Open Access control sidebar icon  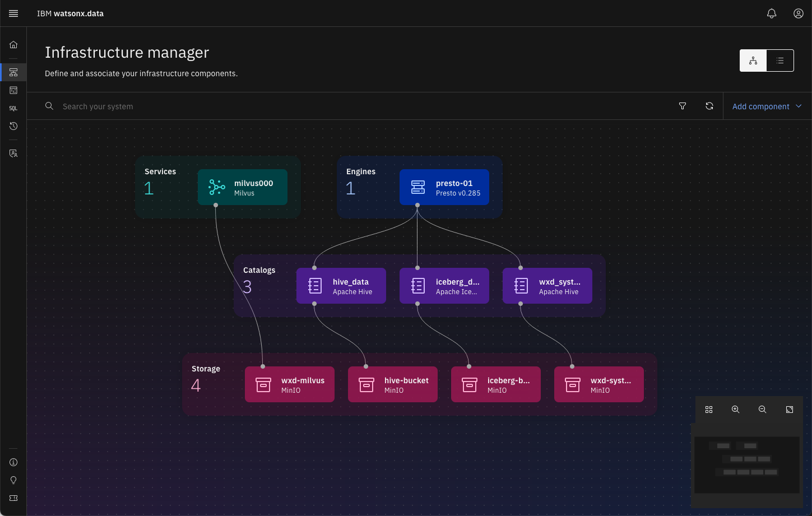13,153
